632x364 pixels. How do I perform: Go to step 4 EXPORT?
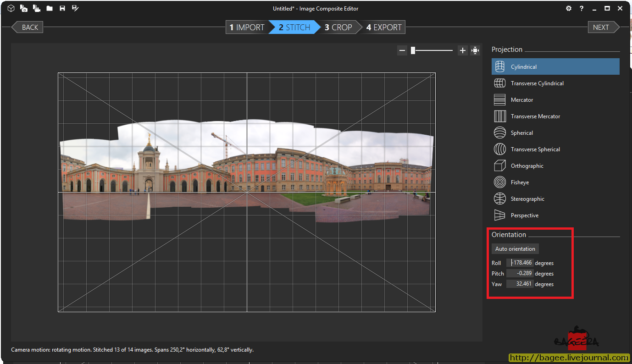384,28
